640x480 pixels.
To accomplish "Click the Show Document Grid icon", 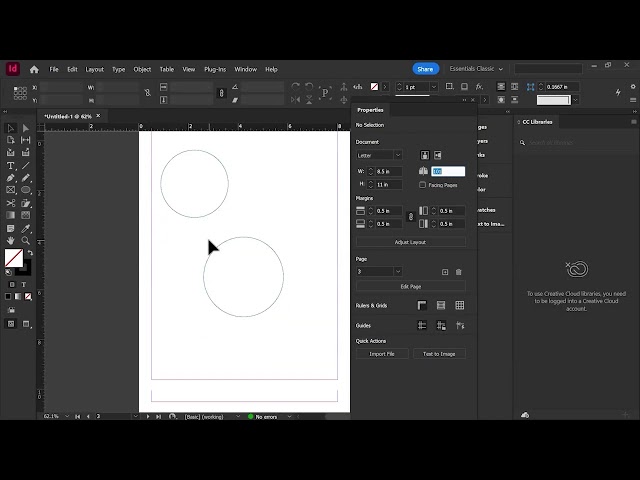I will 460,305.
